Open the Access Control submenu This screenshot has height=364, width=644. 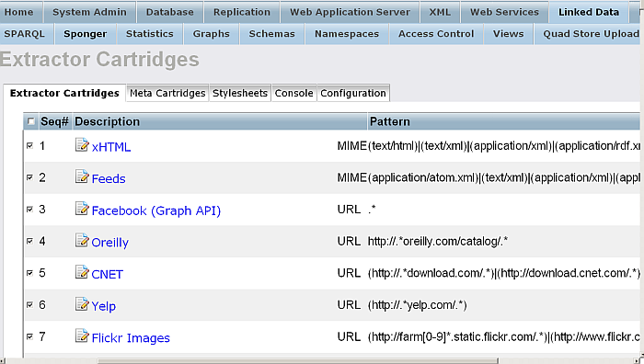point(436,34)
